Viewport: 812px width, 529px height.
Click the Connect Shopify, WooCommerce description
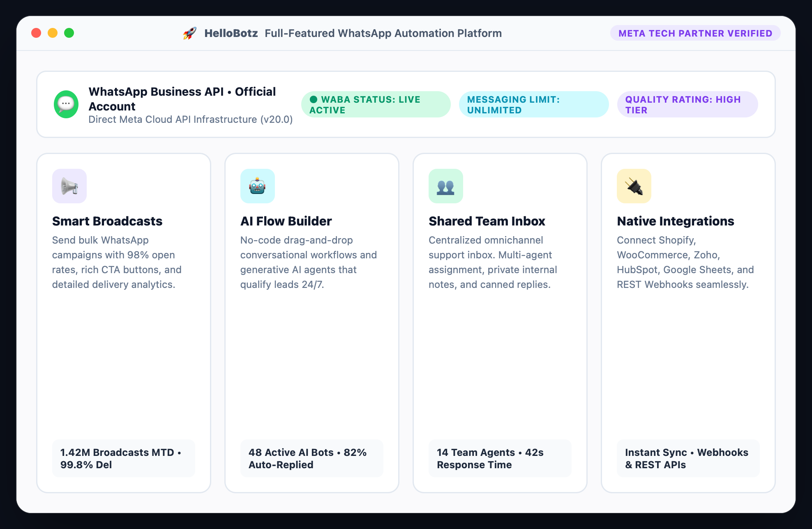685,262
